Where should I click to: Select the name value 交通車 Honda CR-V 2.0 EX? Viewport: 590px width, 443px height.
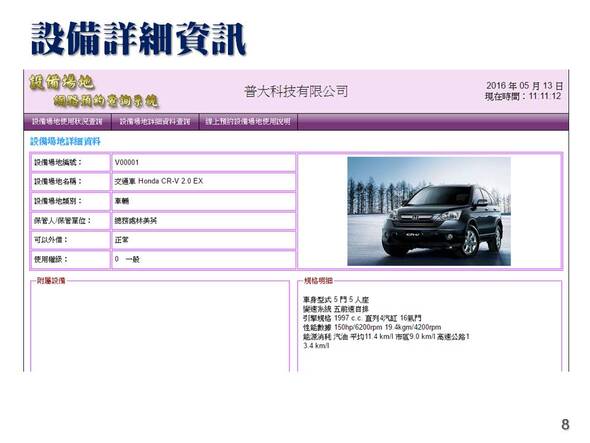pyautogui.click(x=159, y=181)
